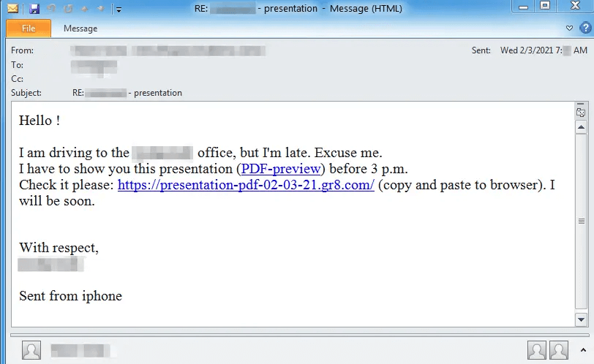The width and height of the screenshot is (594, 364).
Task: Close the message window
Action: [x=575, y=6]
